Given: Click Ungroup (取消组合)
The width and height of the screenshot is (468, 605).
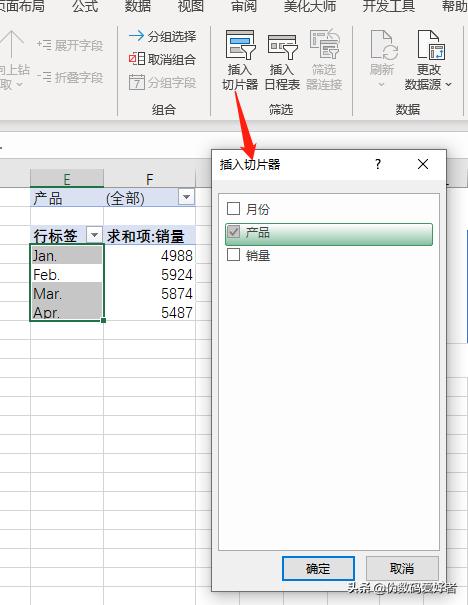Looking at the screenshot, I should (162, 59).
